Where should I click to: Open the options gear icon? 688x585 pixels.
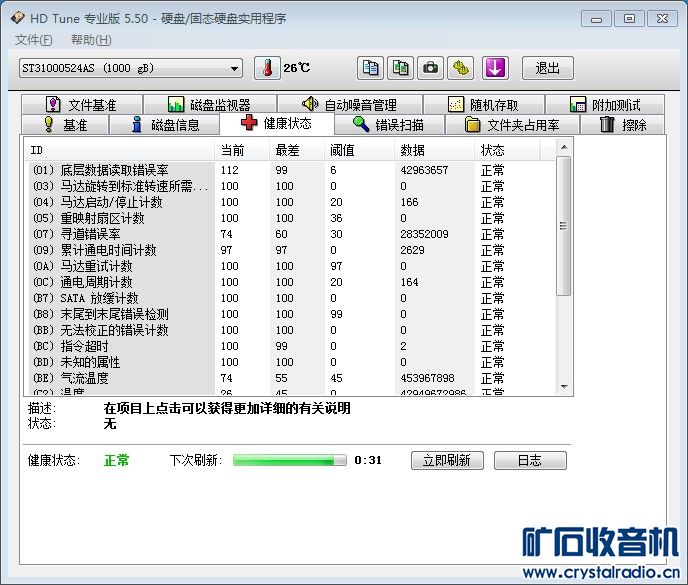(460, 68)
